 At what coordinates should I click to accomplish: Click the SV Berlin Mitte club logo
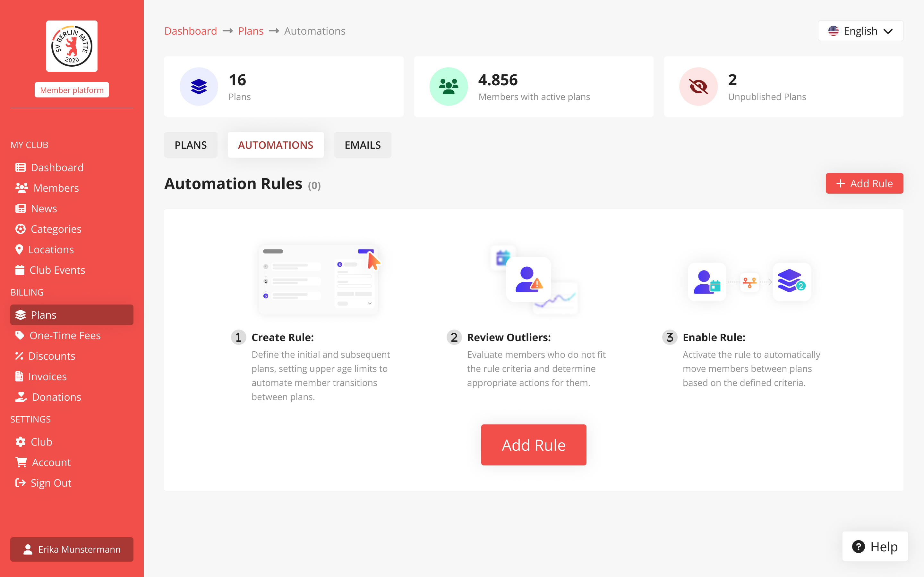point(72,46)
